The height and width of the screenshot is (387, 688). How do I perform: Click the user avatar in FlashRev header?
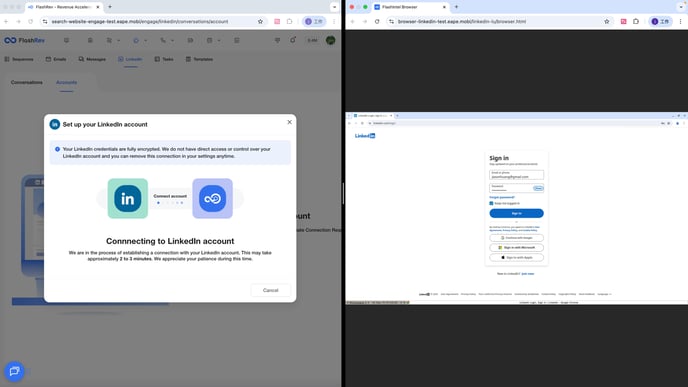coord(330,40)
